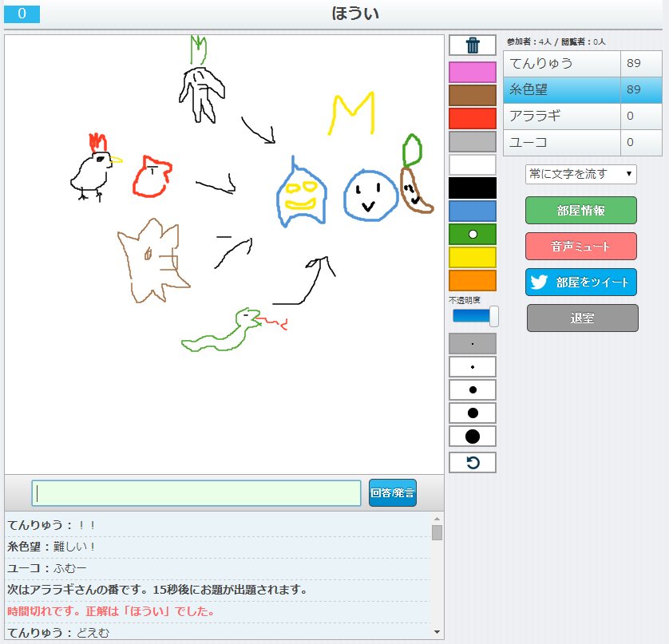Pick the orange color swatch
669x644 pixels.
tap(473, 281)
